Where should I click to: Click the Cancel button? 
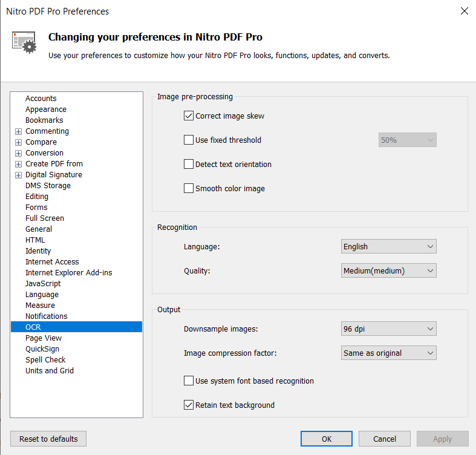tap(384, 439)
